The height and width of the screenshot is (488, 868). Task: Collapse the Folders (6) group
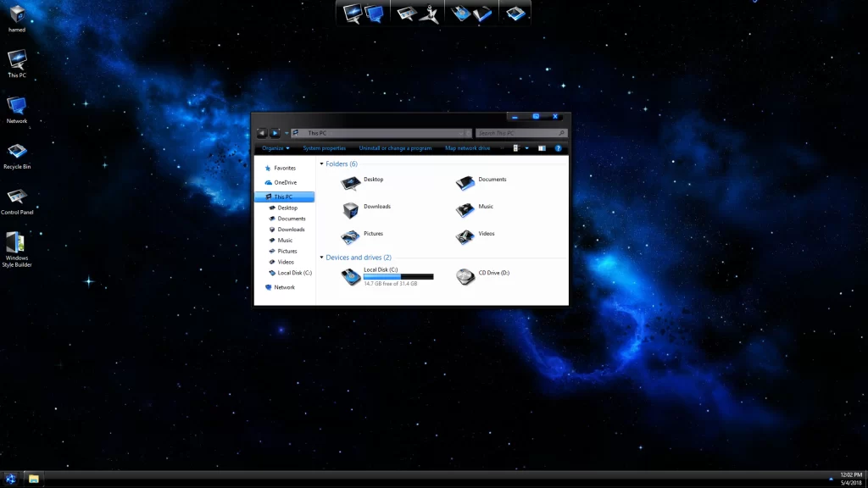tap(322, 164)
